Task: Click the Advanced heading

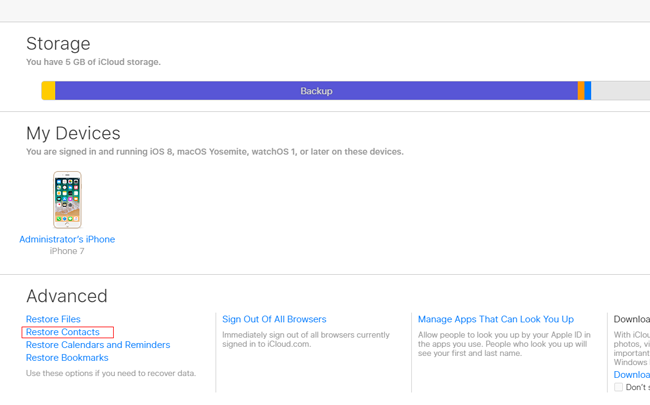Action: coord(67,296)
